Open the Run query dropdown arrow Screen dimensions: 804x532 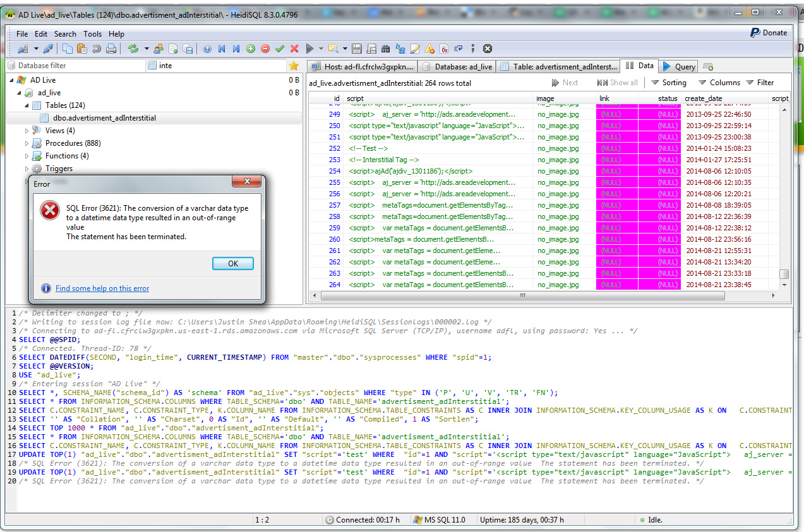[x=321, y=49]
